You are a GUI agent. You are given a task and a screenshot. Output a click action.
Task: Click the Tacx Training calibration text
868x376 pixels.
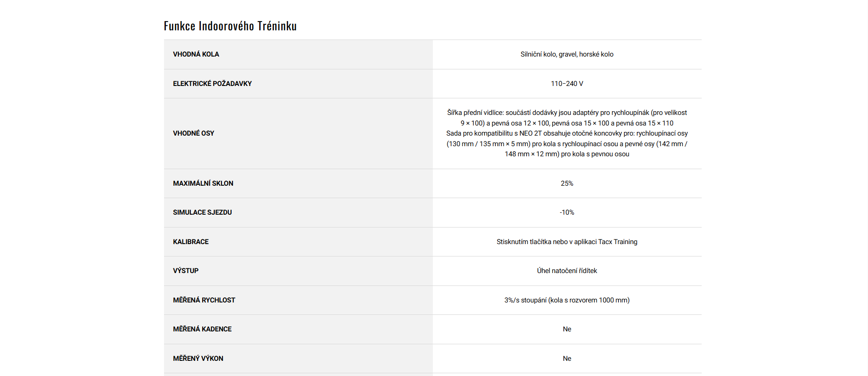click(x=567, y=242)
